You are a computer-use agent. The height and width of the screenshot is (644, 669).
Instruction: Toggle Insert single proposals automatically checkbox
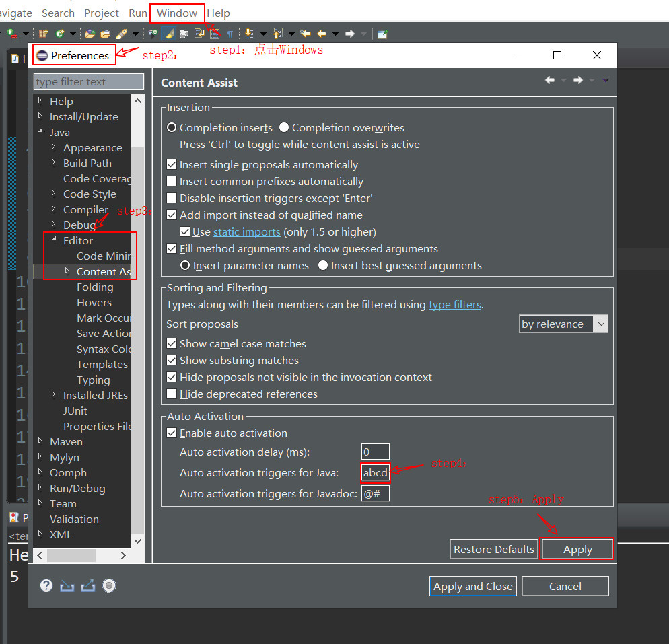[x=172, y=164]
